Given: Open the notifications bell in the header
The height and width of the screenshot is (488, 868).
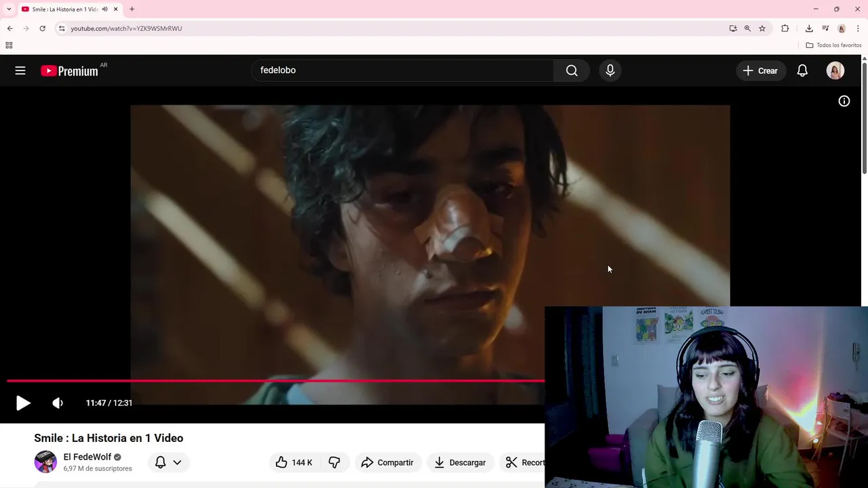Looking at the screenshot, I should (802, 70).
